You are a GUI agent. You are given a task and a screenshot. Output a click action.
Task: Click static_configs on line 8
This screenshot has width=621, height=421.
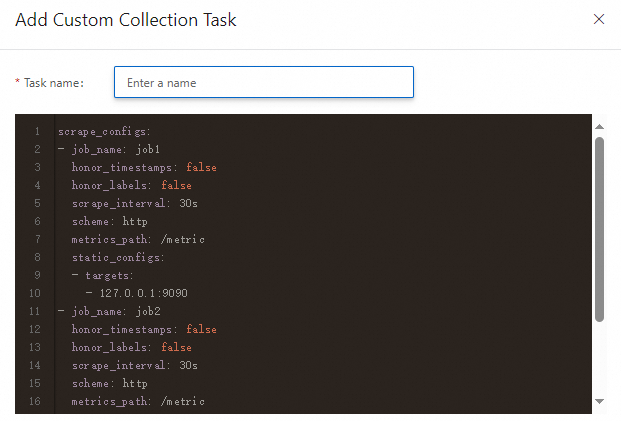[118, 257]
